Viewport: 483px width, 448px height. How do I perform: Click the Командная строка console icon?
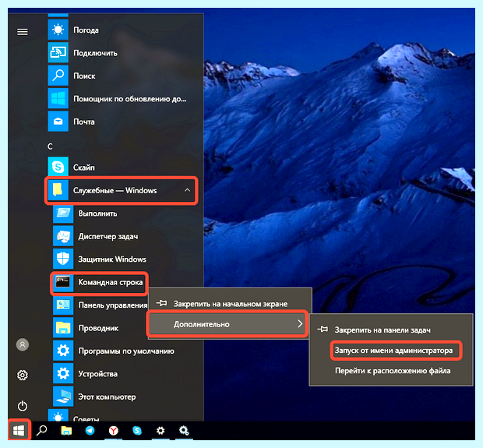[x=63, y=282]
